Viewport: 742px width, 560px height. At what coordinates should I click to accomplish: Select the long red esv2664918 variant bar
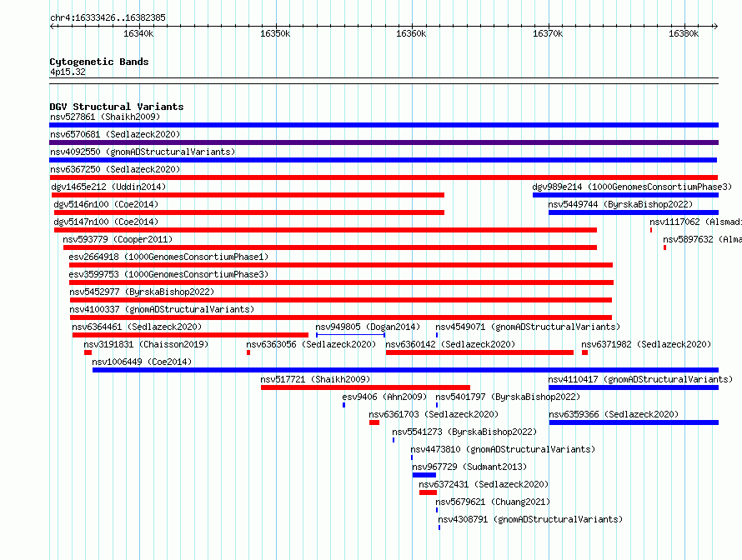(341, 265)
